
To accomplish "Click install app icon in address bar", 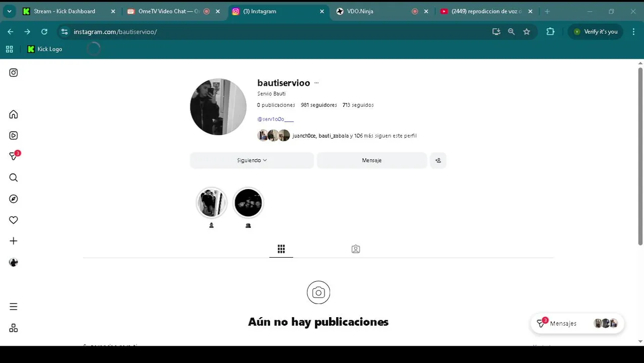I will pyautogui.click(x=496, y=32).
